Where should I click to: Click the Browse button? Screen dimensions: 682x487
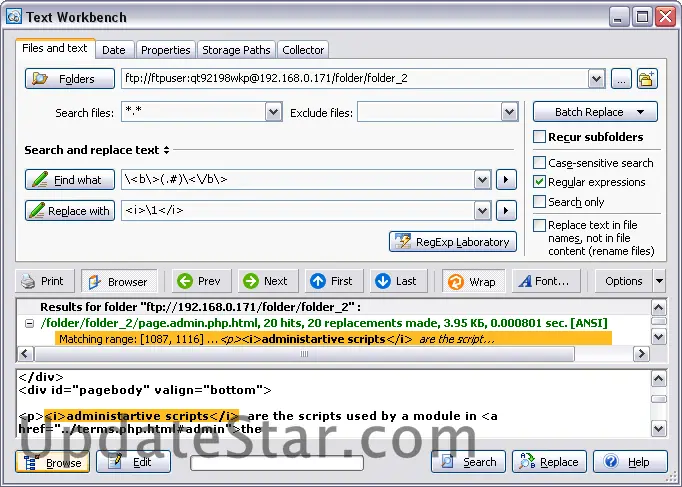click(x=53, y=462)
